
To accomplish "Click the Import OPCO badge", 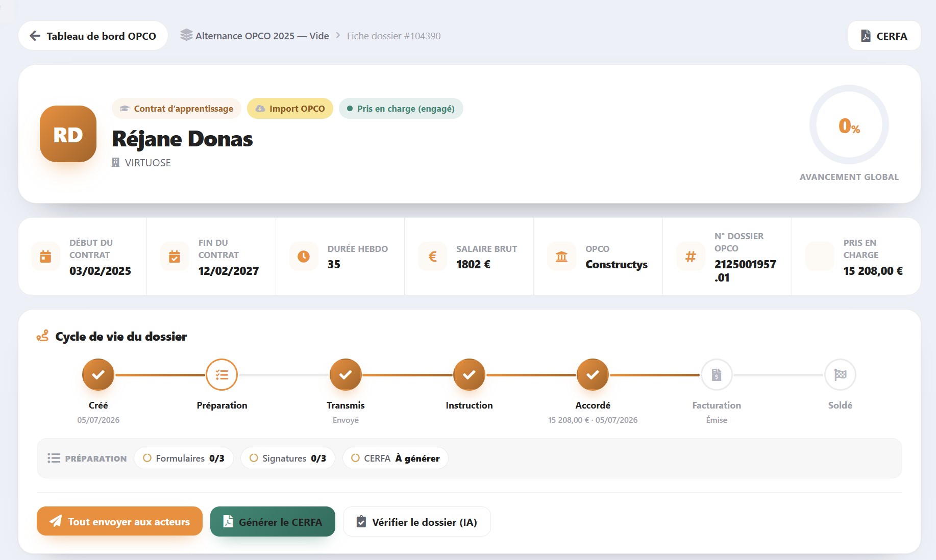I will 290,109.
